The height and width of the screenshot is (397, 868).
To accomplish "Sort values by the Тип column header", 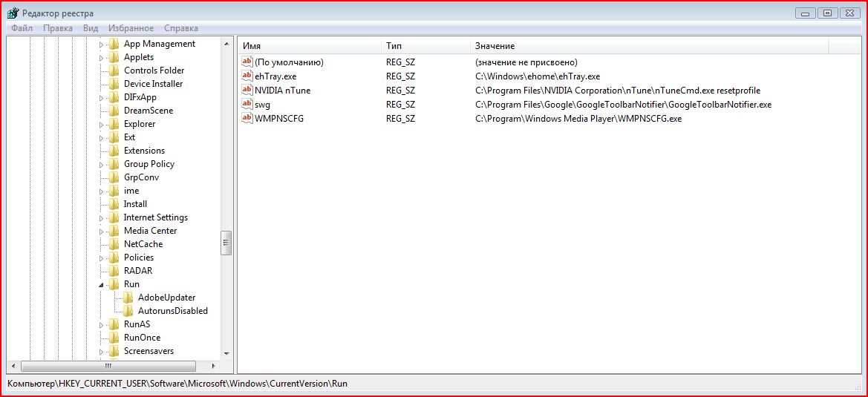I will [425, 46].
